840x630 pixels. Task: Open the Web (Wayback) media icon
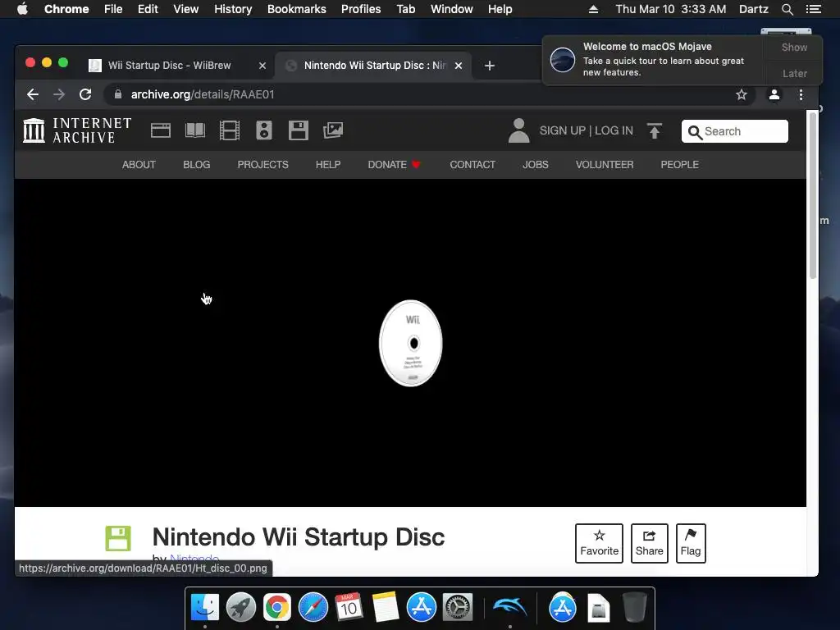[x=161, y=130]
